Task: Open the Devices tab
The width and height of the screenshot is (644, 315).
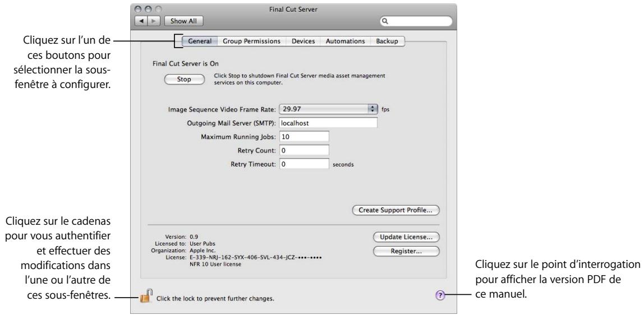Action: pyautogui.click(x=303, y=41)
